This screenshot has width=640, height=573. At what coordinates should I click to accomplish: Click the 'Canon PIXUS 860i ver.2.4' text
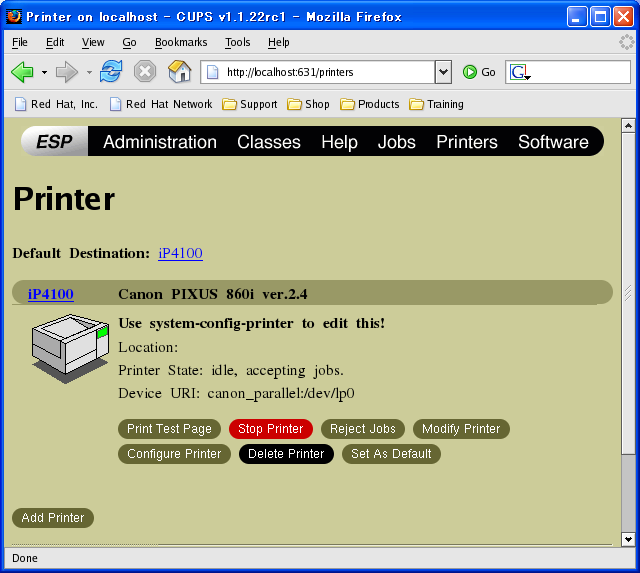click(x=213, y=294)
